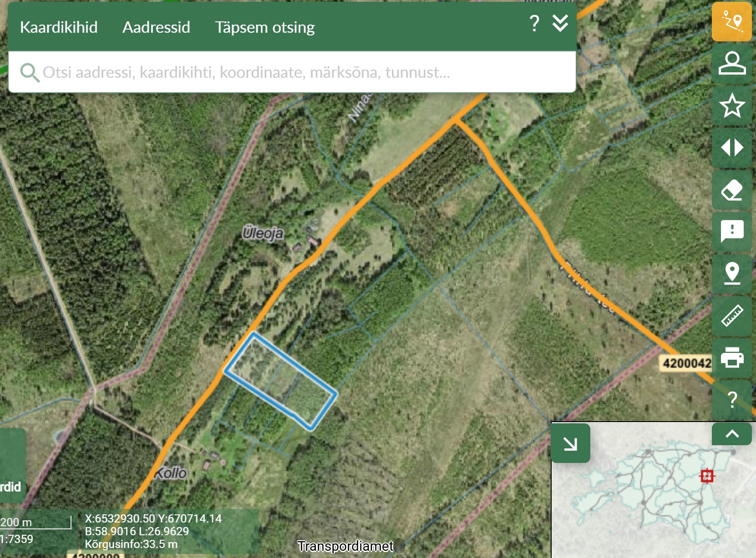
Task: Expand search panel with double chevron
Action: coord(560,23)
